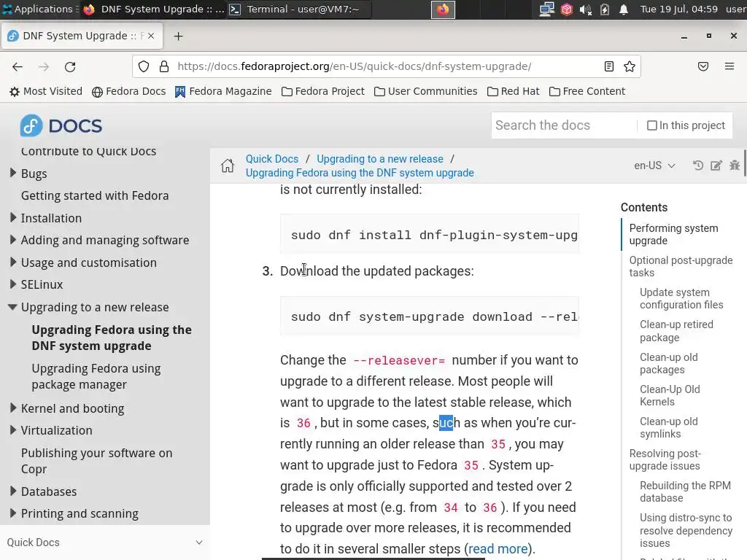Expand Printing and scanning section
The image size is (747, 560).
(13, 513)
